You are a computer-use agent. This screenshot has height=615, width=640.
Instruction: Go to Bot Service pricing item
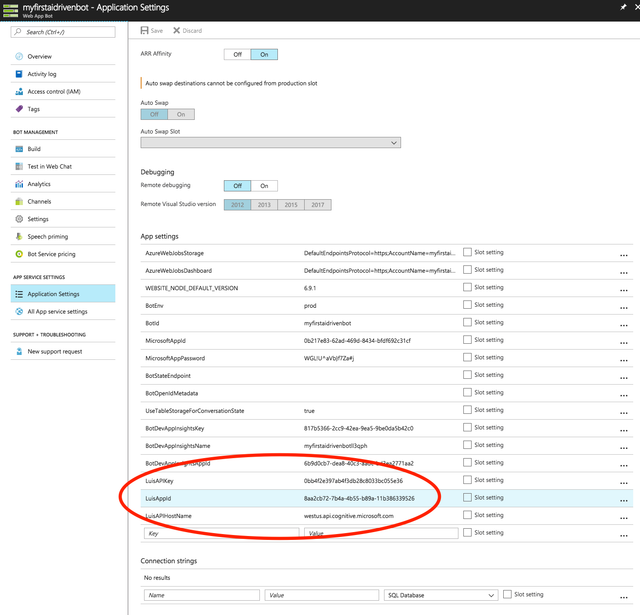pyautogui.click(x=63, y=254)
